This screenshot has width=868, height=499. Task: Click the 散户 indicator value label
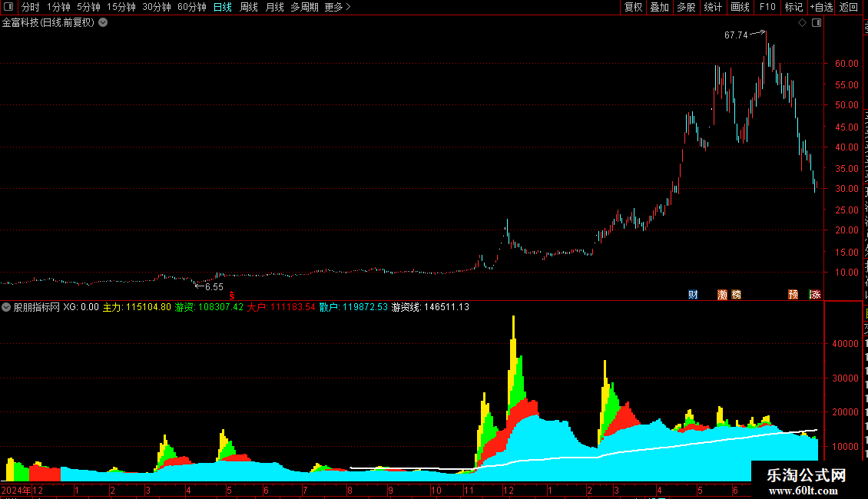[353, 307]
